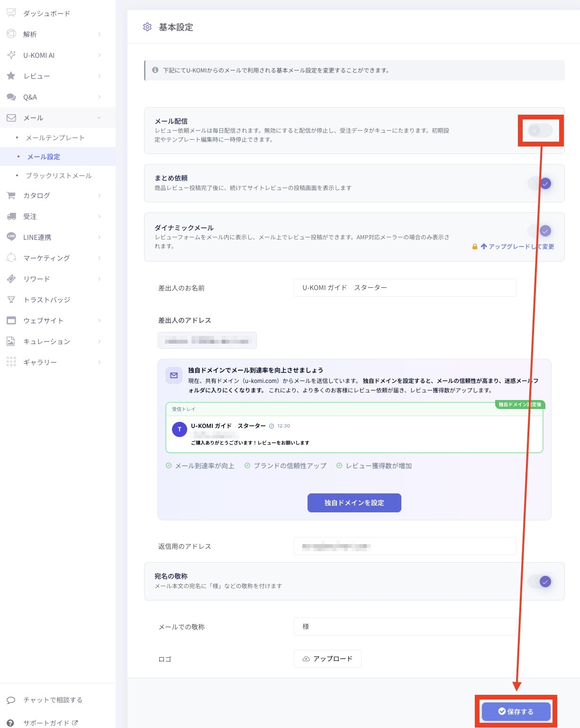
Task: Expand the 解析 menu chevron
Action: (100, 34)
